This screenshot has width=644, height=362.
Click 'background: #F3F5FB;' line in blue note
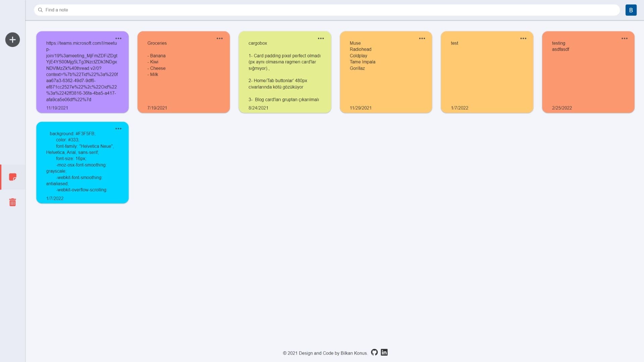pyautogui.click(x=72, y=134)
